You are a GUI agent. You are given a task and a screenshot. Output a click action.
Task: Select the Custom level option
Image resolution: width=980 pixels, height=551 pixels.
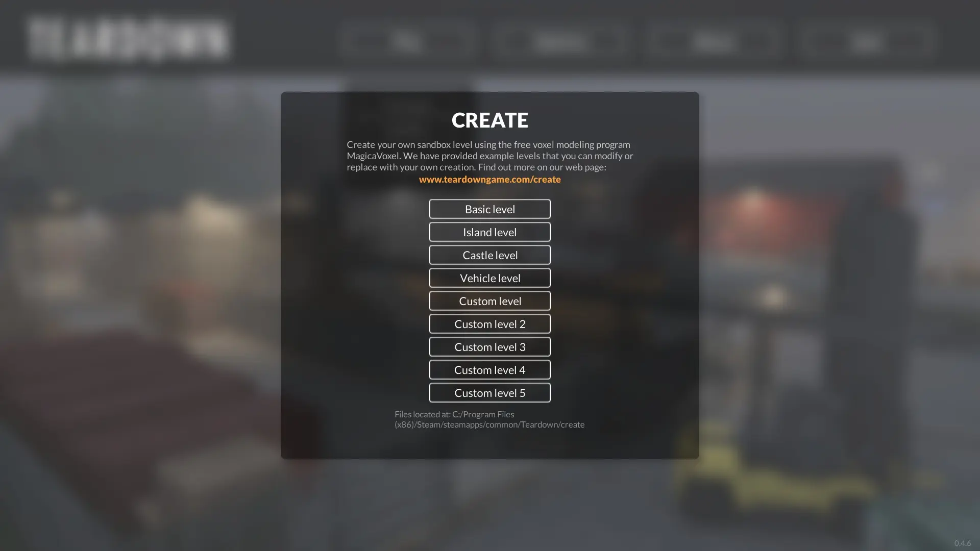click(489, 300)
